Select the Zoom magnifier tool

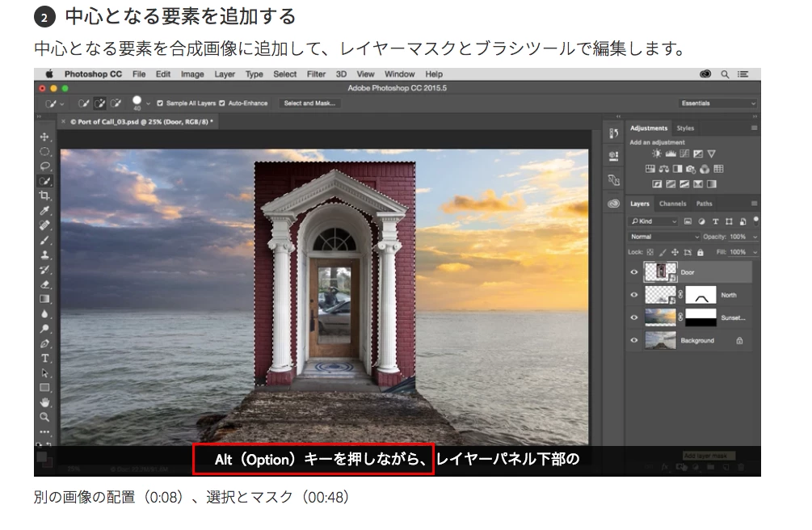(x=45, y=417)
